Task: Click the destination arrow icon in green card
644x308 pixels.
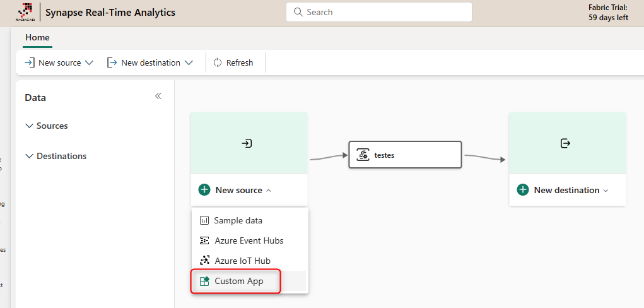Action: 565,143
